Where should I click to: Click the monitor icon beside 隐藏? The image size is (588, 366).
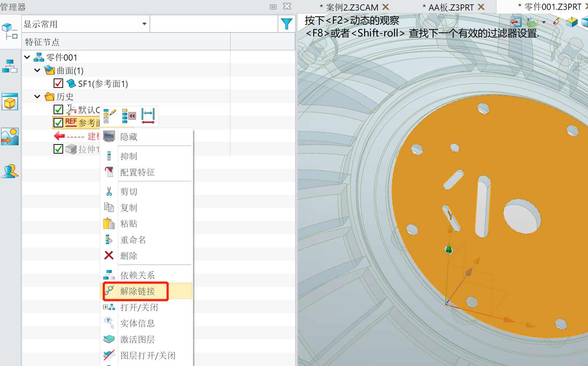109,136
